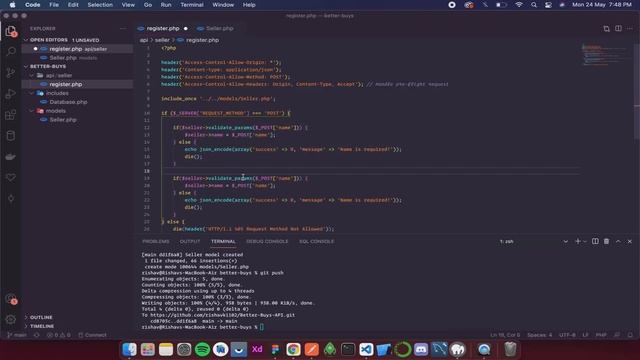Viewport: 640px width, 360px height.
Task: Open editor More Actions ellipsis
Action: pos(630,29)
